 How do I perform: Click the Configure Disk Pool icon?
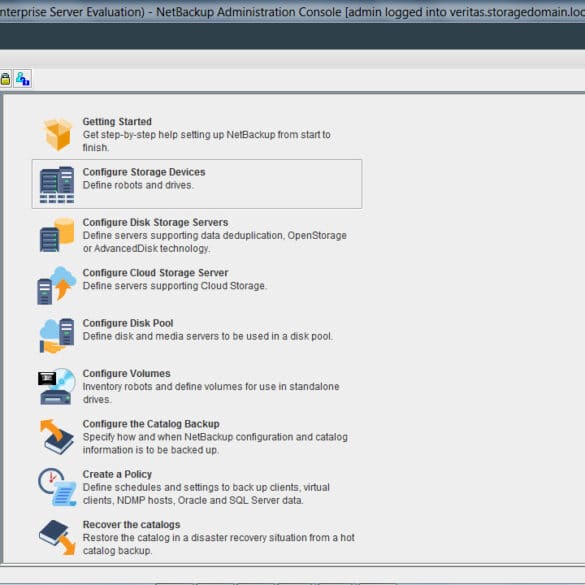click(57, 335)
